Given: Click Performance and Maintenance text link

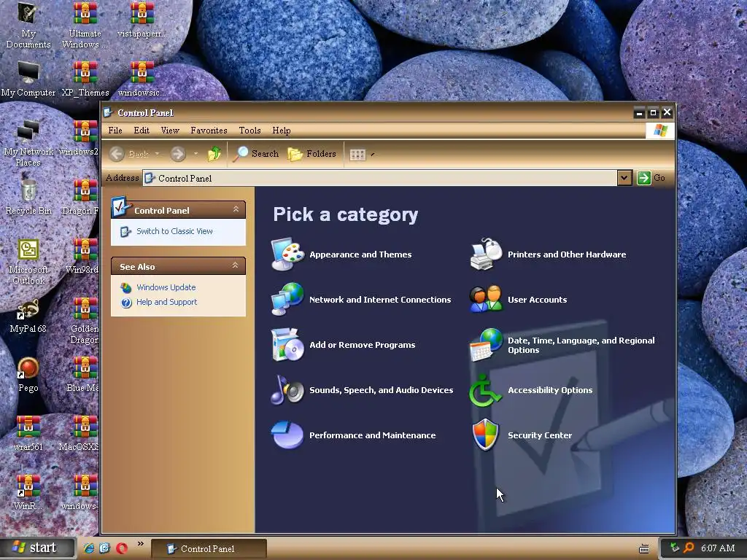Looking at the screenshot, I should (x=372, y=435).
